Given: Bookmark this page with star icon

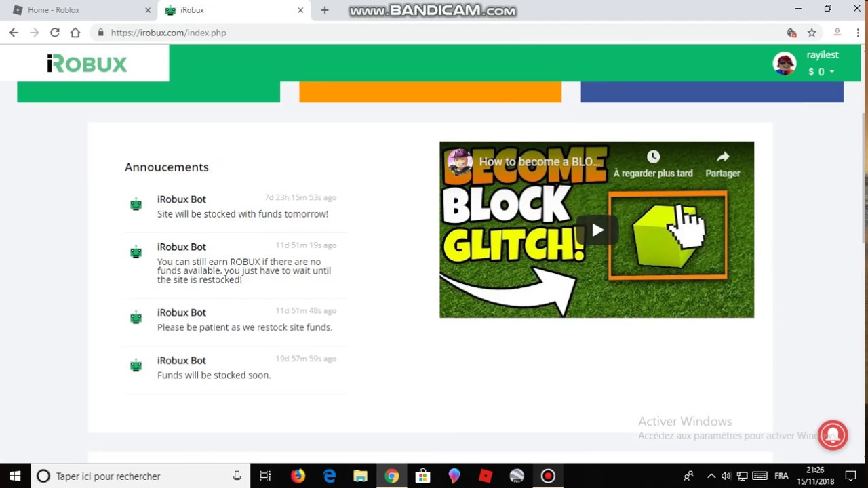Looking at the screenshot, I should point(812,33).
